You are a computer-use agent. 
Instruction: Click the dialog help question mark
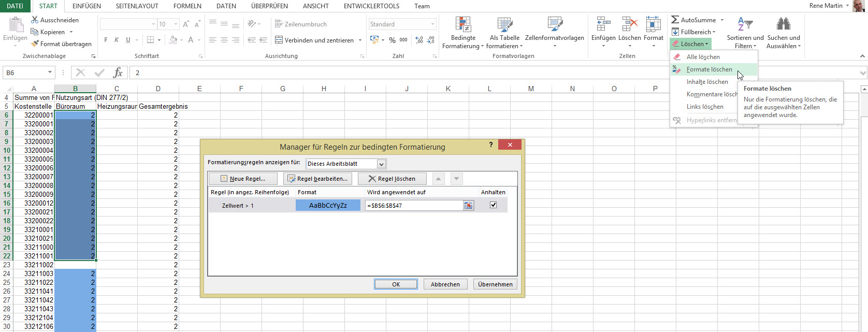click(491, 145)
